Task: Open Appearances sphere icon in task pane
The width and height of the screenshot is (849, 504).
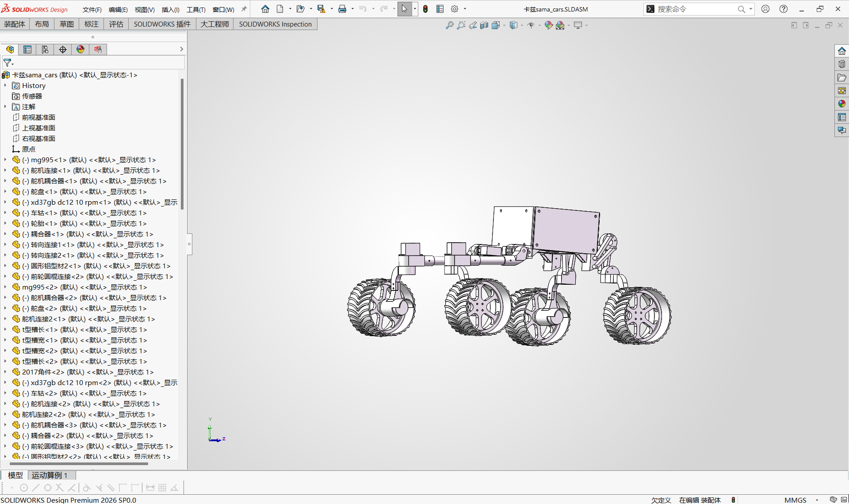Action: (842, 104)
